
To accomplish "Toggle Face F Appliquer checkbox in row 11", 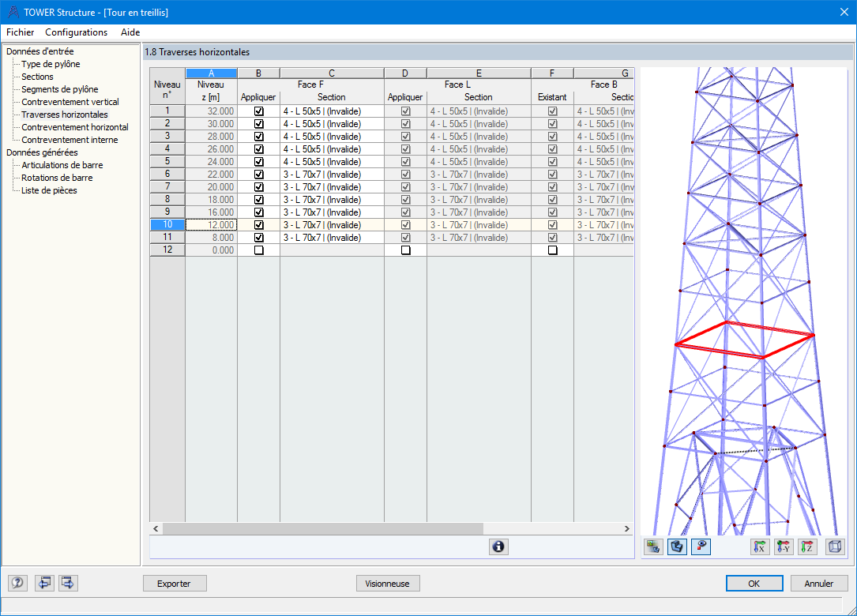I will click(258, 237).
